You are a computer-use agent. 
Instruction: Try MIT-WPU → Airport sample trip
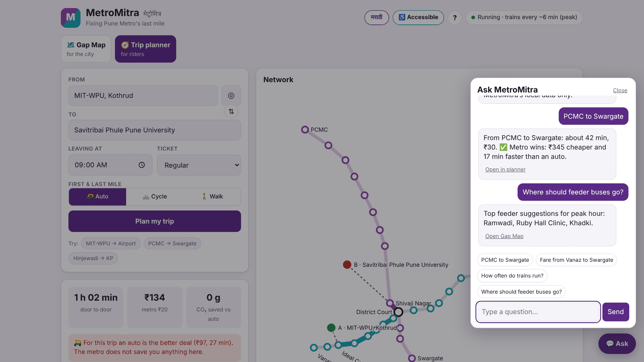[111, 244]
